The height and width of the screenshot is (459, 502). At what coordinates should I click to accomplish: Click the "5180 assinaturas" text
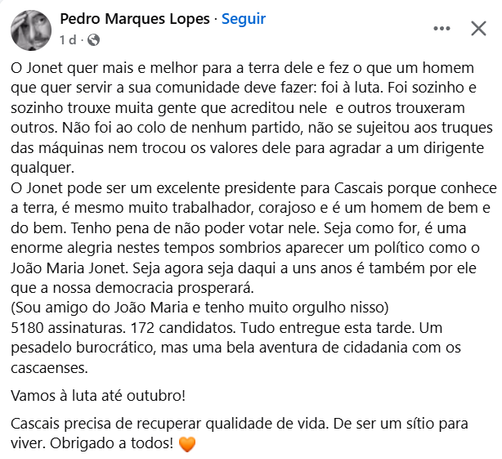(68, 328)
